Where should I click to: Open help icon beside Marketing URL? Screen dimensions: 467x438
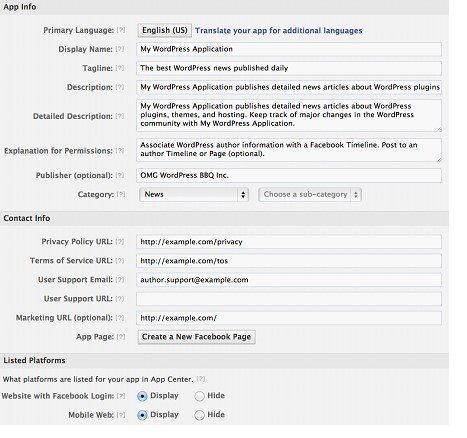click(x=120, y=318)
